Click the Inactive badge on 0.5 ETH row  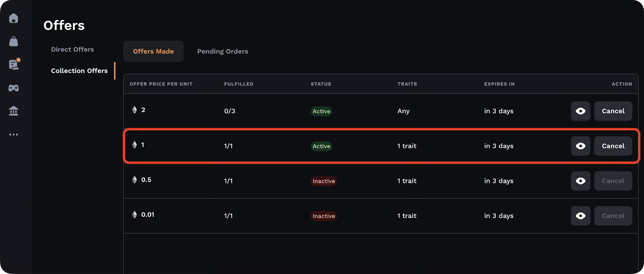coord(324,181)
